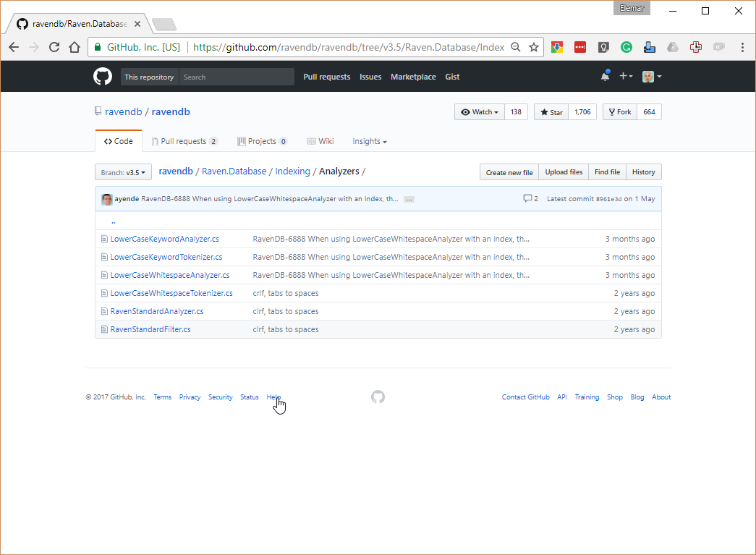Click Upload files button
The image size is (756, 555).
(x=564, y=172)
